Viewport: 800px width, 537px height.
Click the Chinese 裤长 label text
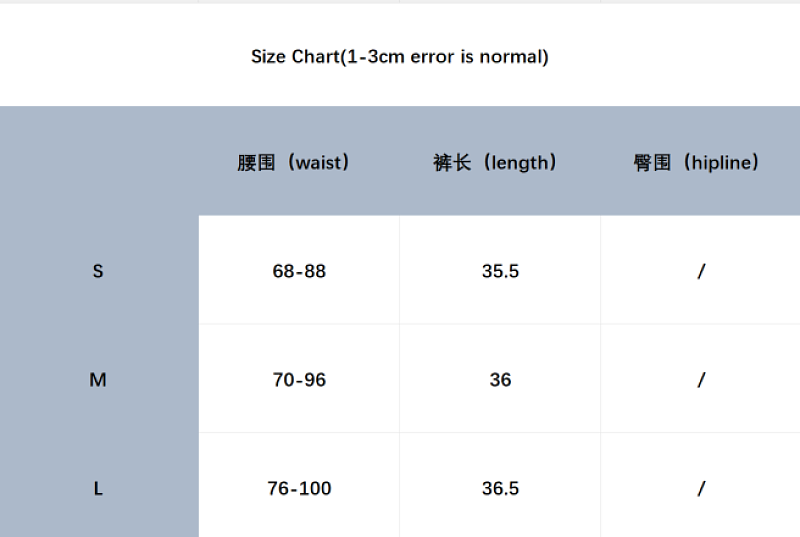click(x=452, y=163)
